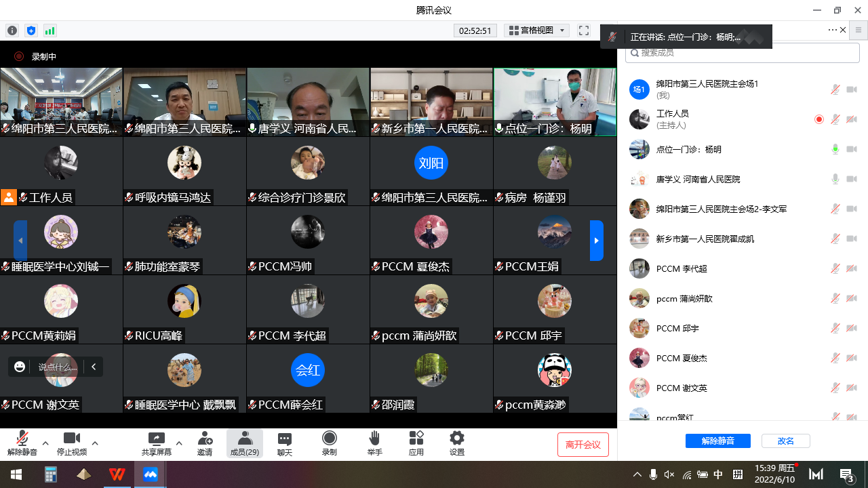Open the 聊天 chat panel
The image size is (868, 488).
pos(285,439)
